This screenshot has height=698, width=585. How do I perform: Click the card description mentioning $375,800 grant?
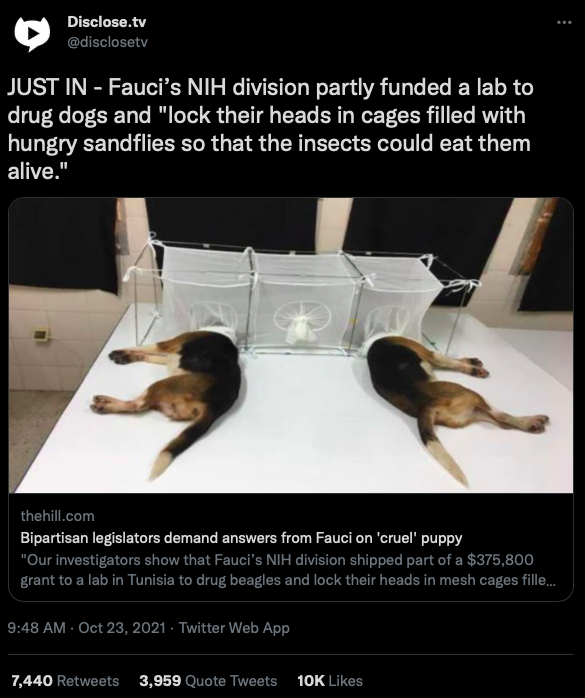pos(288,570)
